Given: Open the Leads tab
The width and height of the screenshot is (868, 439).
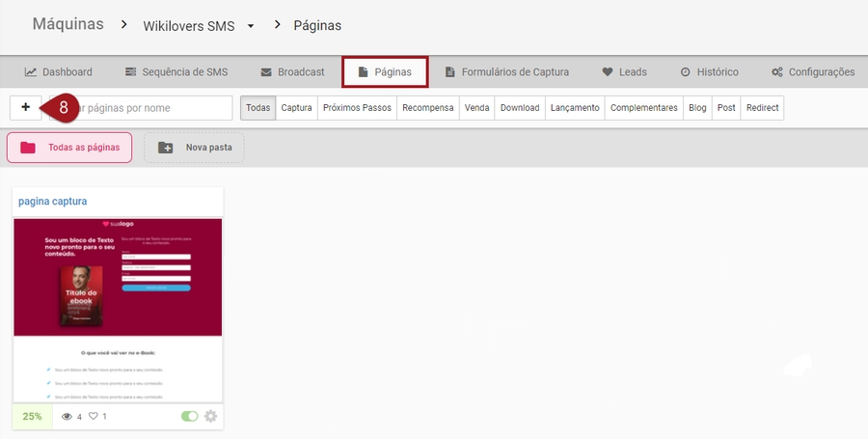Looking at the screenshot, I should click(624, 71).
